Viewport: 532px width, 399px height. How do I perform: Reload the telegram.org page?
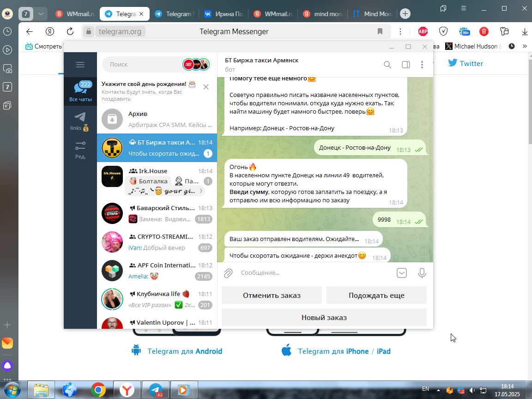point(70,31)
